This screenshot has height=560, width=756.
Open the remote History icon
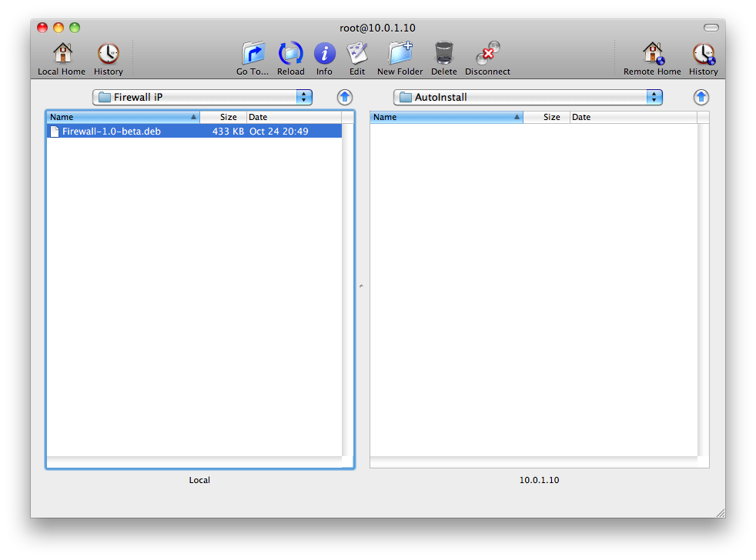703,54
